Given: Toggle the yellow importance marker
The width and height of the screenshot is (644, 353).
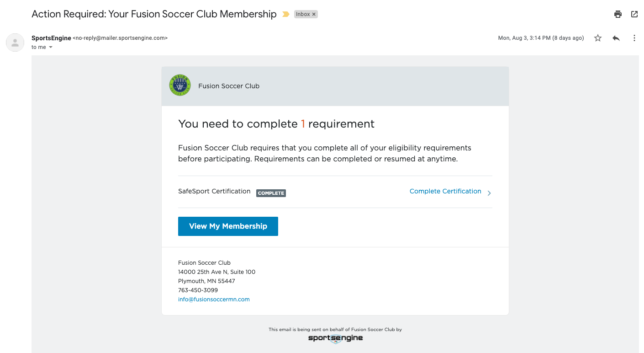Looking at the screenshot, I should tap(286, 14).
